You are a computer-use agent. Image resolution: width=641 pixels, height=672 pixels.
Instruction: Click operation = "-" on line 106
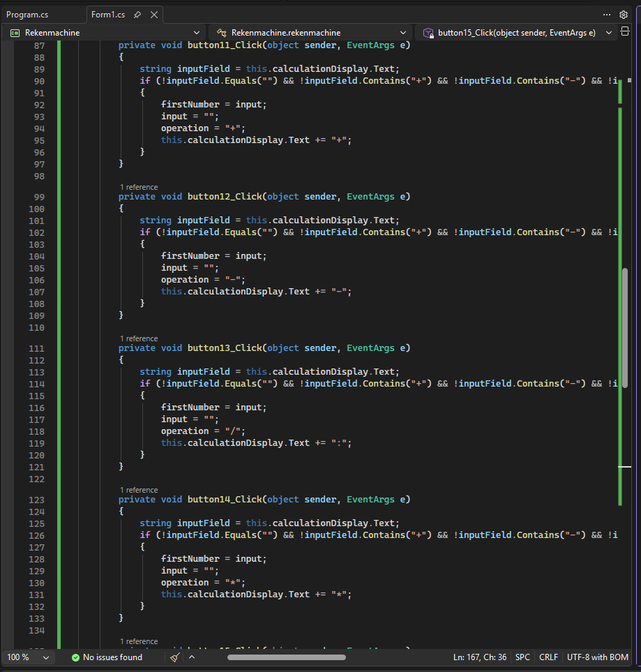click(x=203, y=279)
